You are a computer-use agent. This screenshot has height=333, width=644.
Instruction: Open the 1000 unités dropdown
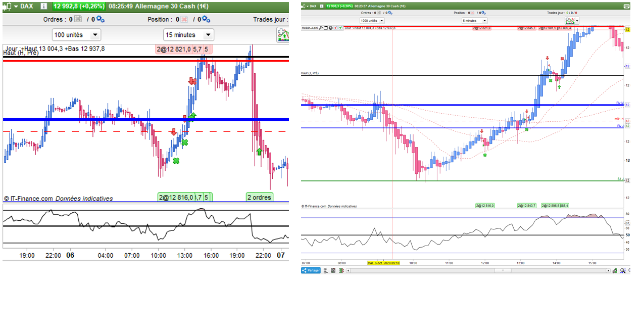click(x=372, y=21)
